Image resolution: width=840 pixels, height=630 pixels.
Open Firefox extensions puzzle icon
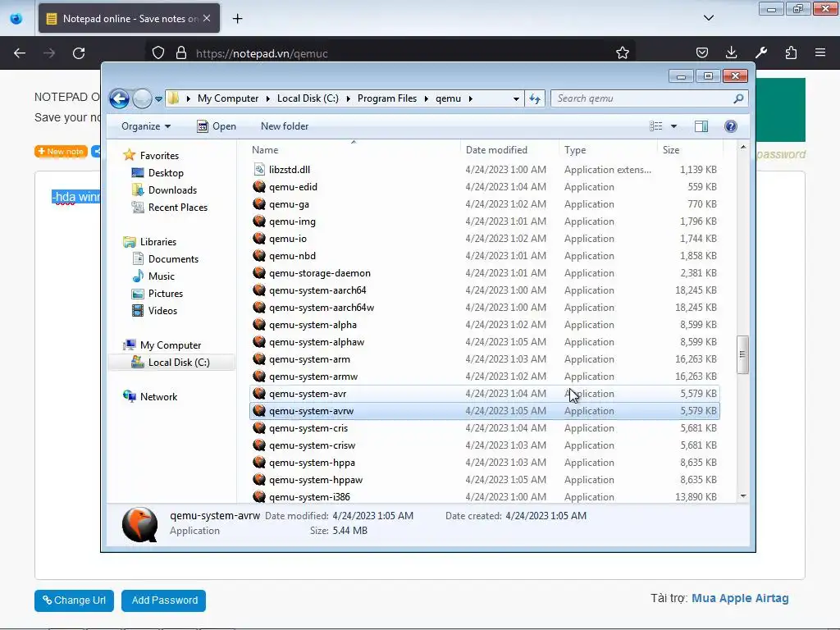pos(791,52)
